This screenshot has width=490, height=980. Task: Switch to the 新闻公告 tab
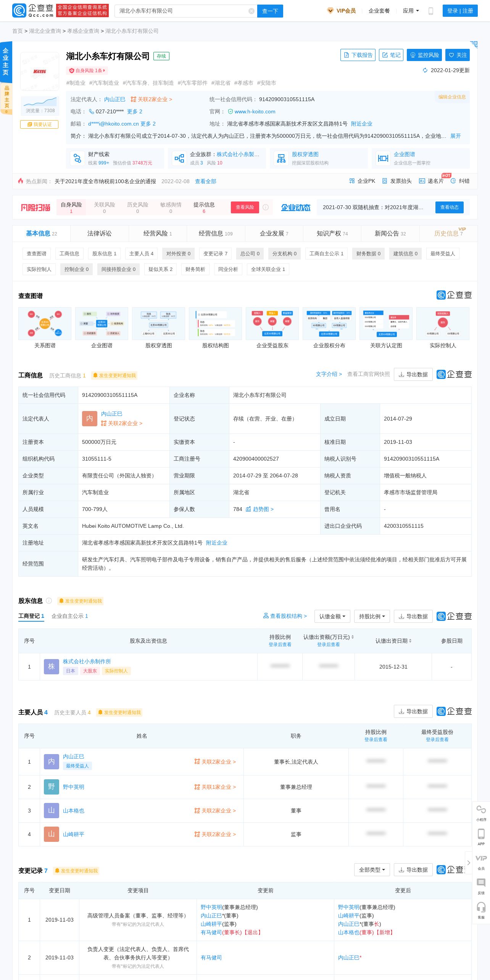pyautogui.click(x=390, y=234)
